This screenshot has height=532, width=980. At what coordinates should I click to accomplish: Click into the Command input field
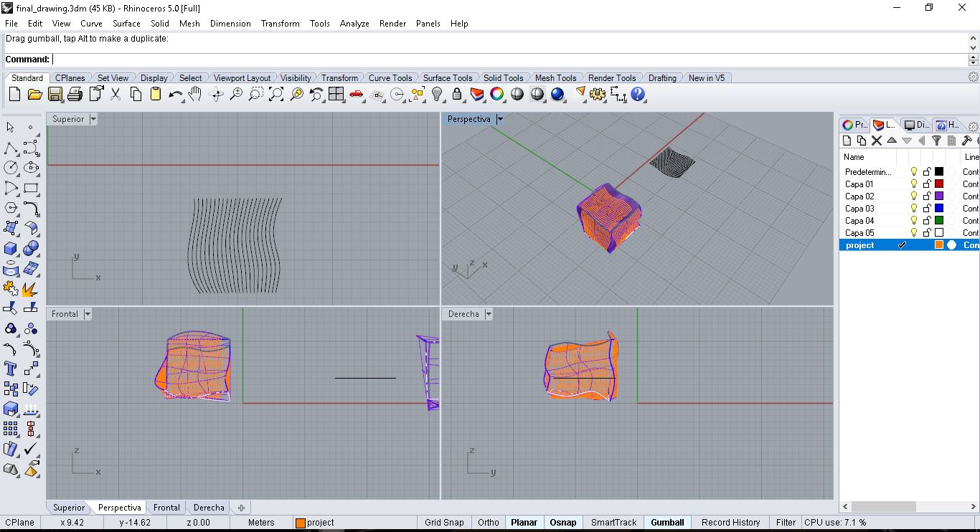509,60
